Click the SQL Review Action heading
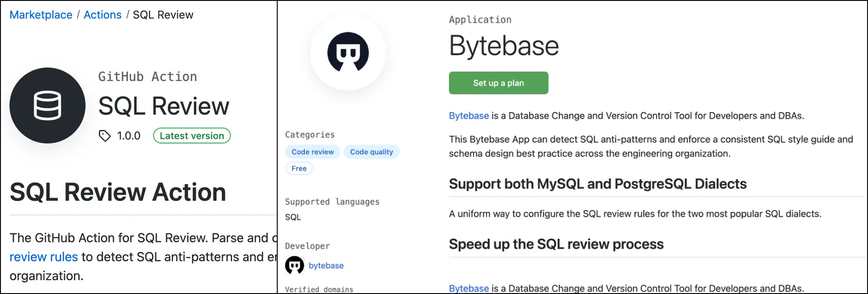Image resolution: width=868 pixels, height=294 pixels. [x=118, y=192]
